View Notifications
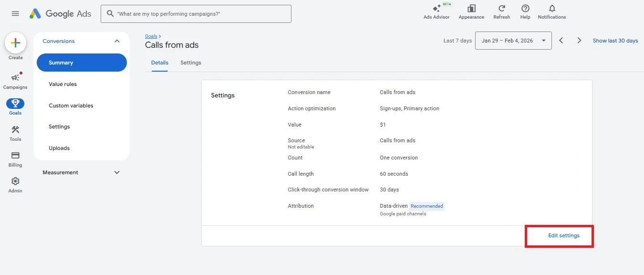Image resolution: width=644 pixels, height=275 pixels. point(551,12)
